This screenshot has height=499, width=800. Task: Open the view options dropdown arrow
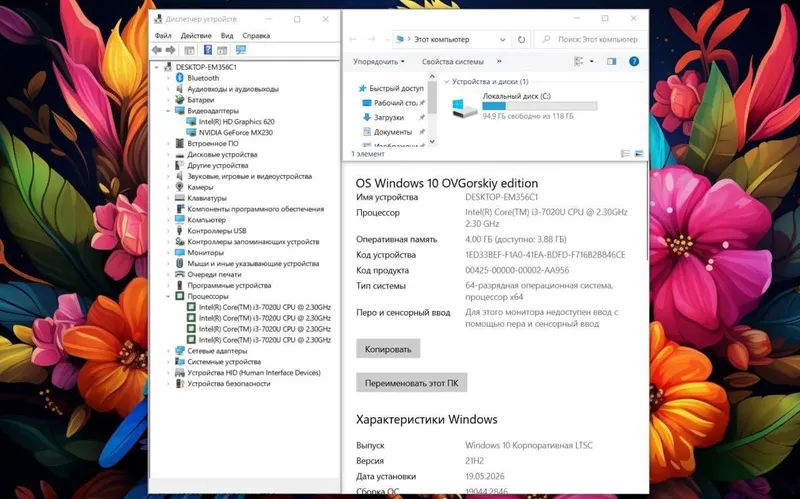pyautogui.click(x=592, y=61)
